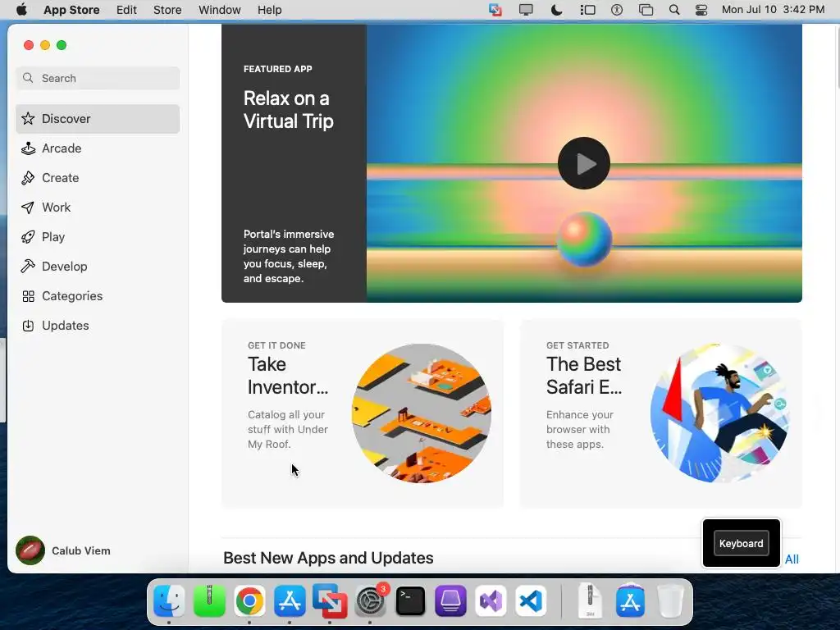
Task: Open Calub Viem account profile
Action: pos(63,550)
